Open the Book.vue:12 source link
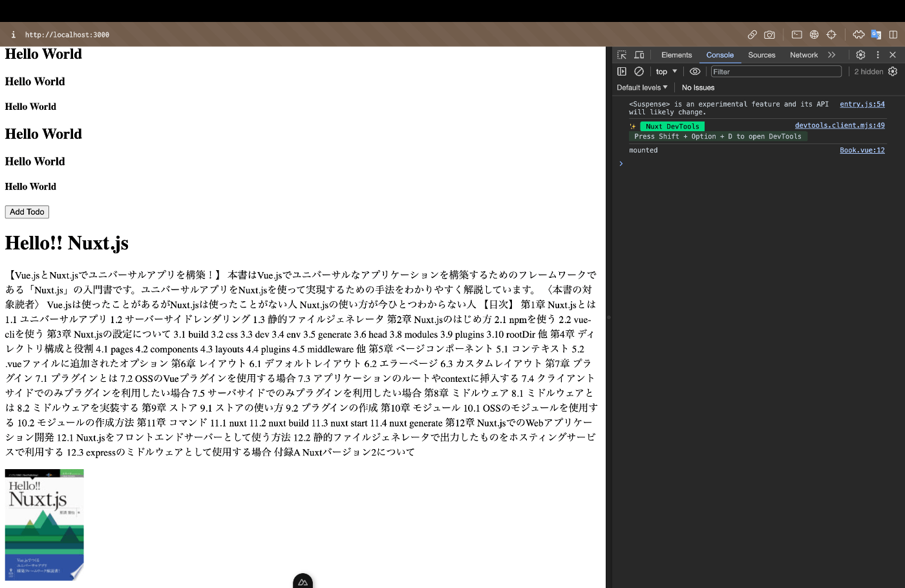The height and width of the screenshot is (588, 905). point(862,150)
